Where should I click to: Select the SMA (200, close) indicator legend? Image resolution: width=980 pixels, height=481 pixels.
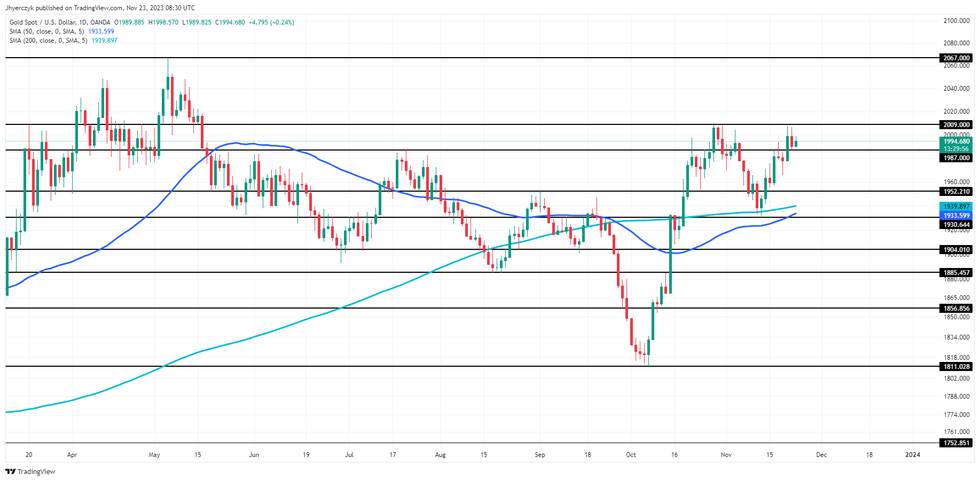(48, 41)
